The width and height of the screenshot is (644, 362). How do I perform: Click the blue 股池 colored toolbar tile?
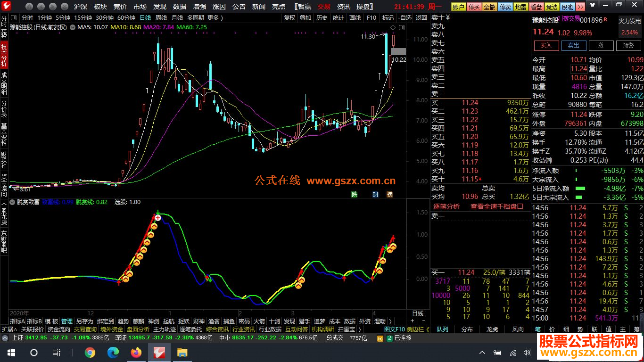[x=567, y=7]
